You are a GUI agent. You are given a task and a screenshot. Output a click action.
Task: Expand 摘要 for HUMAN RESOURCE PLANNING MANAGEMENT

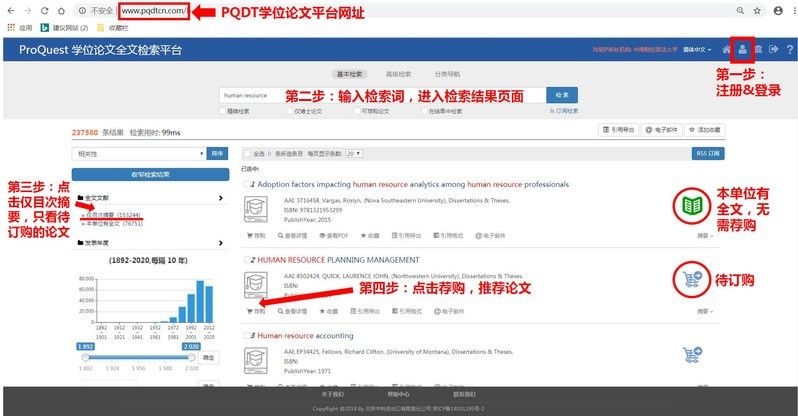705,311
